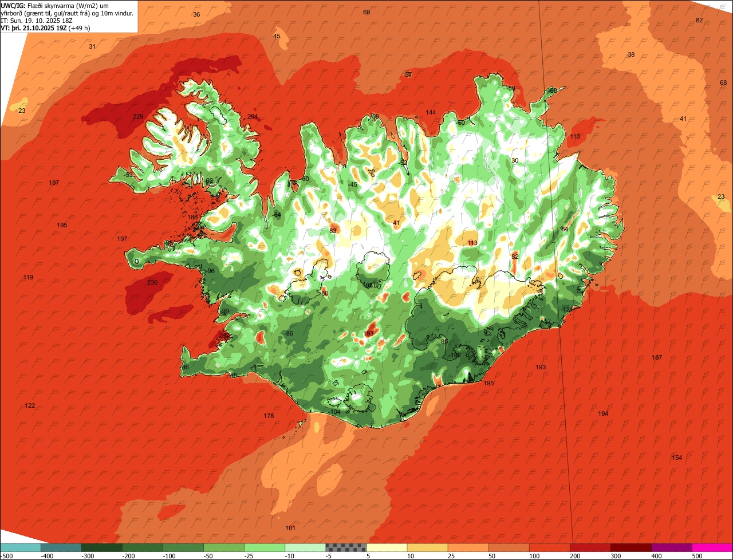This screenshot has width=733, height=560.
Task: Click the 50 to 100 orange legend swatch
Action: [x=509, y=547]
